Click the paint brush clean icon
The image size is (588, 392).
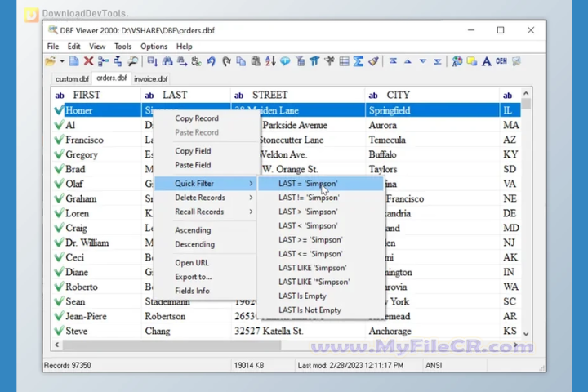[x=373, y=61]
